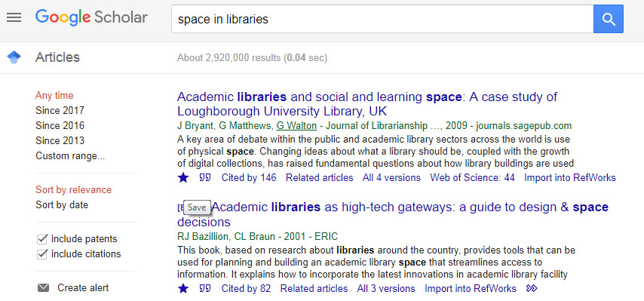
Task: Toggle include citations checkbox
Action: click(x=42, y=254)
